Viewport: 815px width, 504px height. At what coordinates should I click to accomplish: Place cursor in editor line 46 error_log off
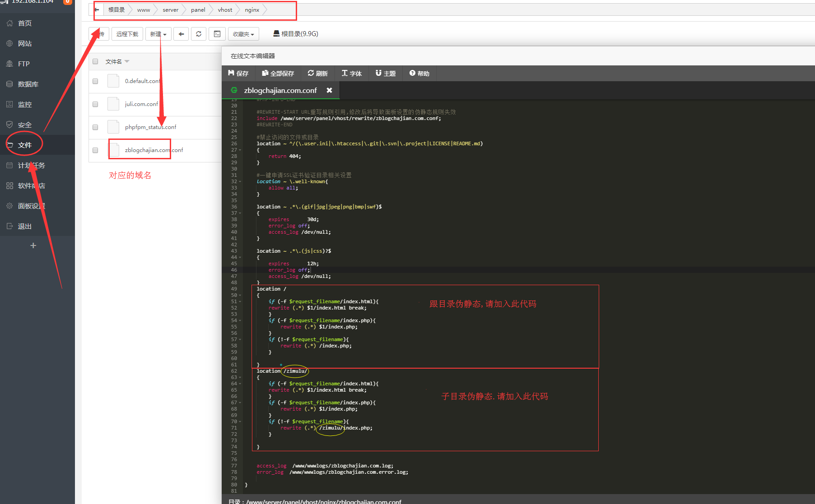coord(289,270)
